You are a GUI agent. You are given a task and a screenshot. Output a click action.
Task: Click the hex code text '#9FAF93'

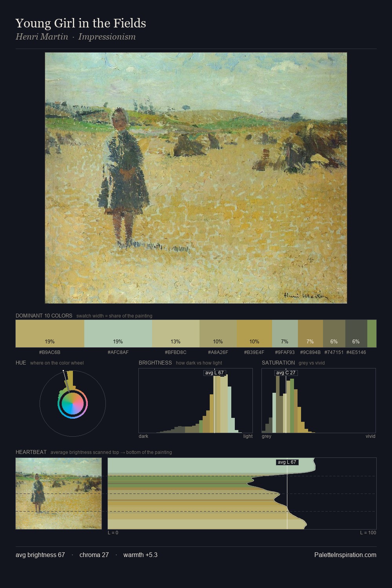pos(285,352)
